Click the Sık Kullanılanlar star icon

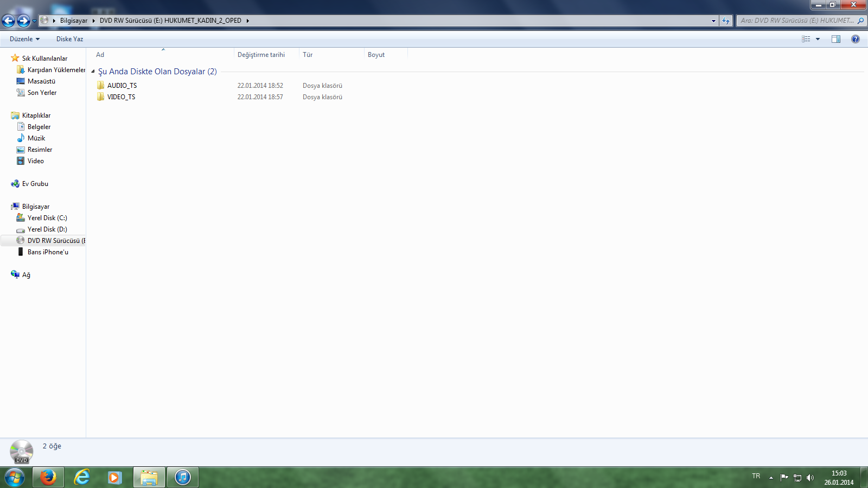click(15, 58)
